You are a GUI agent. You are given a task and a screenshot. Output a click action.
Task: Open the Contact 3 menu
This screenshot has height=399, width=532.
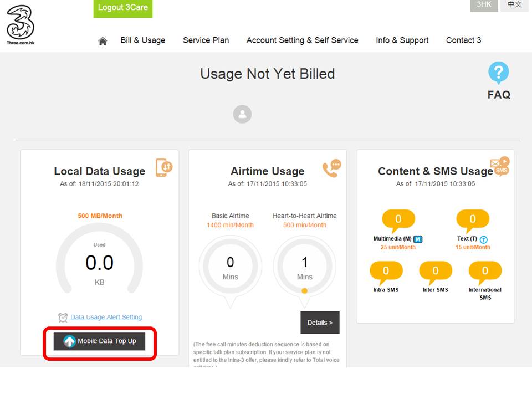tap(463, 40)
